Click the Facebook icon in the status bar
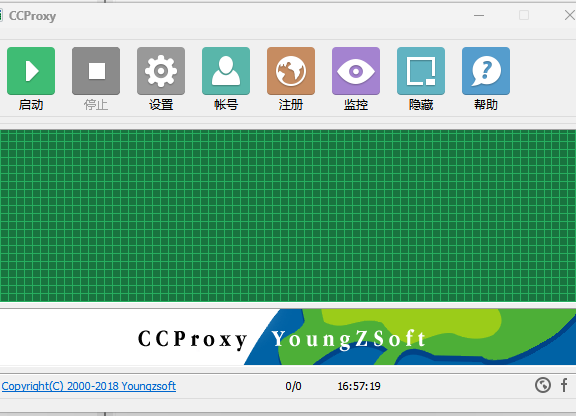This screenshot has height=416, width=576. [564, 385]
